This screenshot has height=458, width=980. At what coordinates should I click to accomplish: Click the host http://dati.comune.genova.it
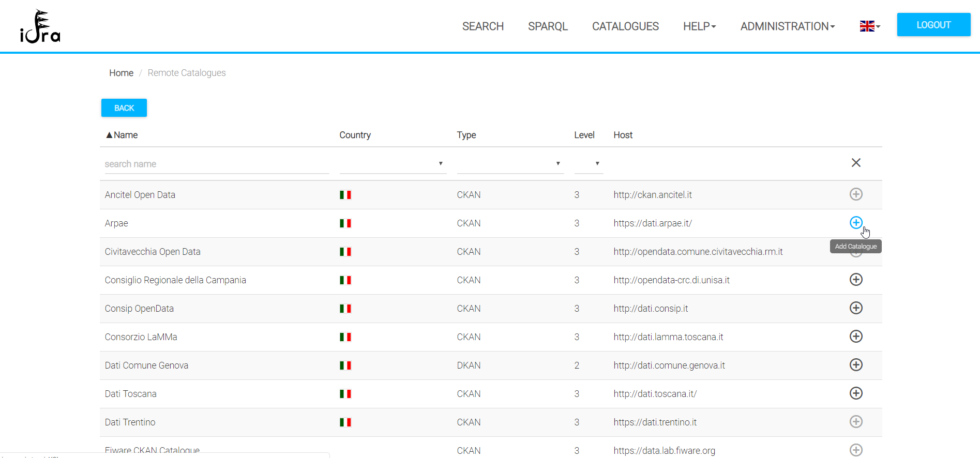669,365
